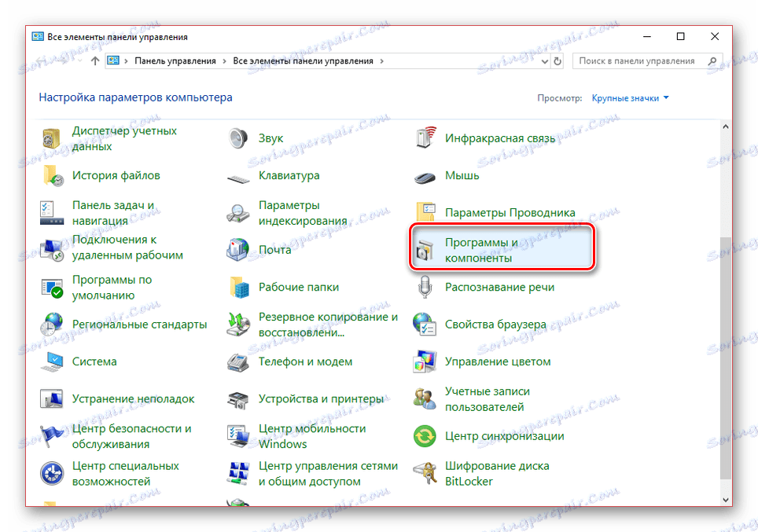This screenshot has height=532, width=758.
Task: Open the Infrared icon next to Инфракрасная связь
Action: pyautogui.click(x=425, y=138)
